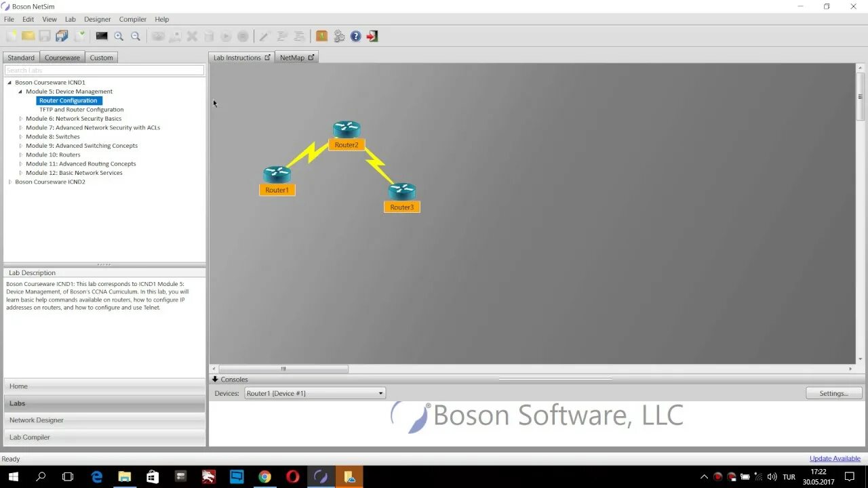
Task: Open the Network Designer section
Action: tap(104, 420)
